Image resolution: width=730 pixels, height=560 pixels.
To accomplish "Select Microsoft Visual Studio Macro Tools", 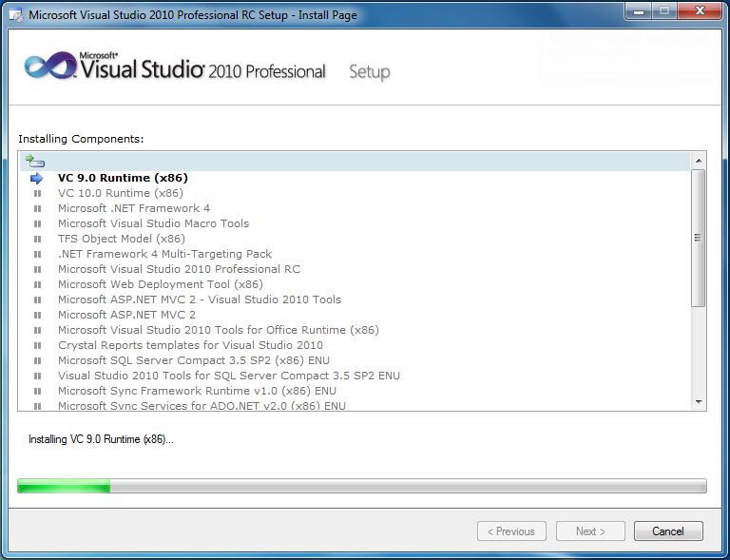I will 153,223.
